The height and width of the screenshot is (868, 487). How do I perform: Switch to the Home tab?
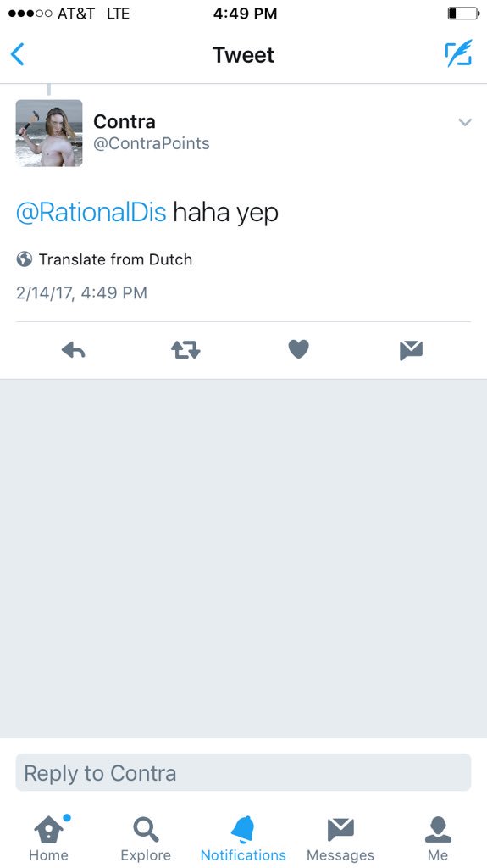point(49,838)
